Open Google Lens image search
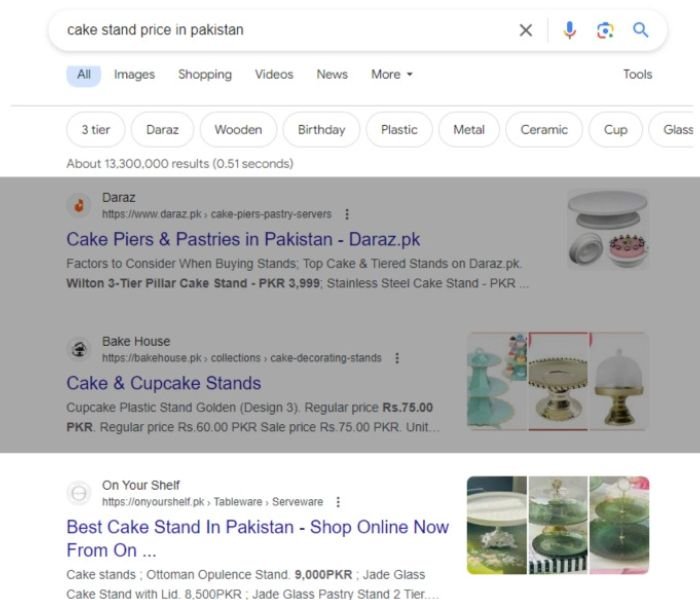 [605, 30]
